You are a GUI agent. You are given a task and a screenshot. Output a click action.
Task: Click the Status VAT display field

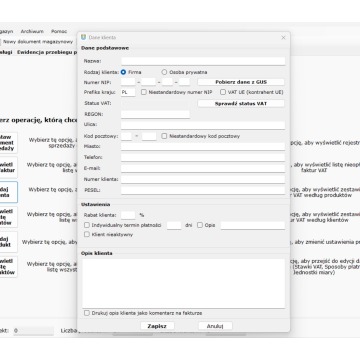pyautogui.click(x=155, y=103)
